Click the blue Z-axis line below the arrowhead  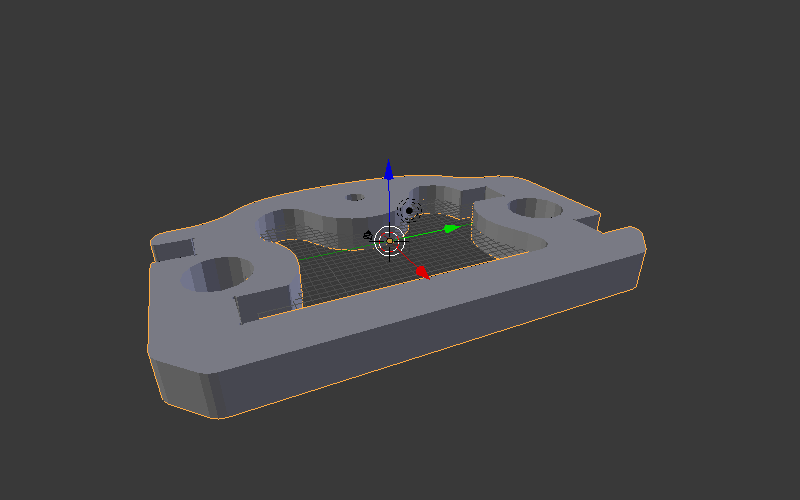pyautogui.click(x=389, y=200)
